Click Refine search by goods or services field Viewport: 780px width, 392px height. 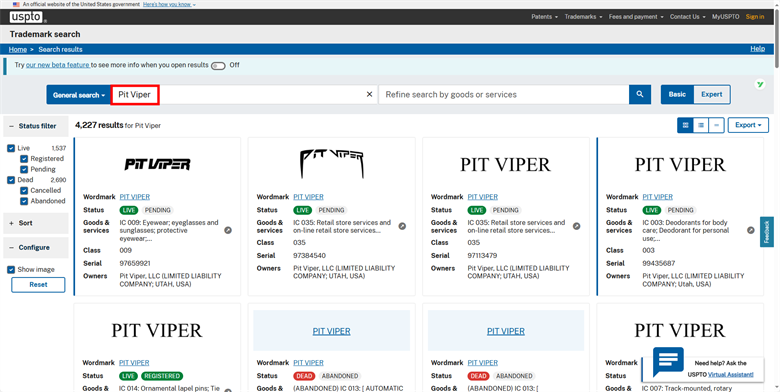504,95
